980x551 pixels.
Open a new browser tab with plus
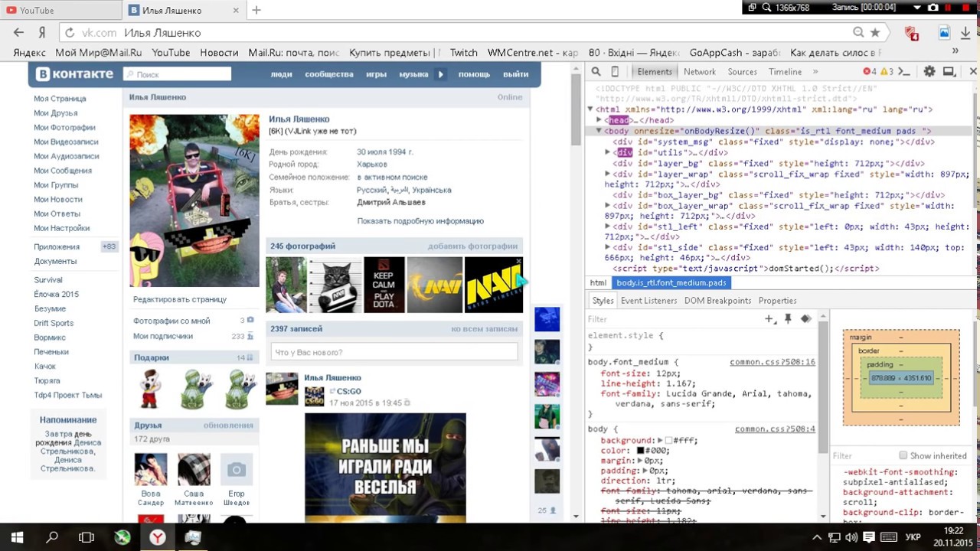point(256,10)
